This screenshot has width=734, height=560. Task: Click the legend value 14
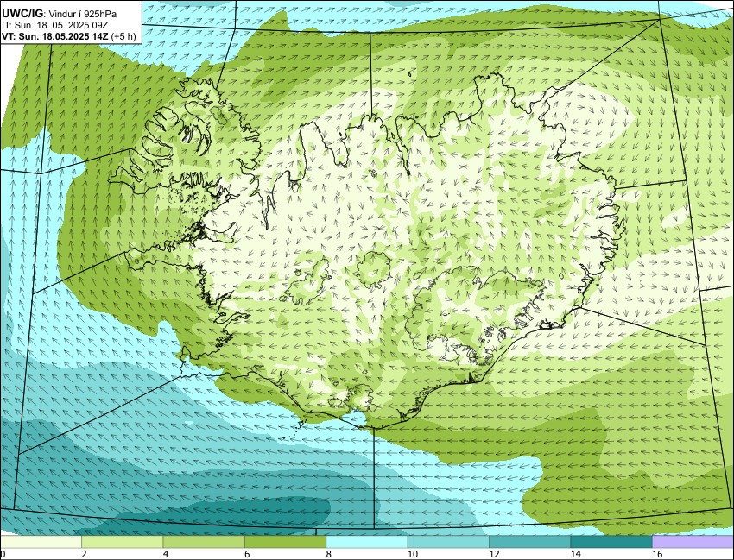pos(575,554)
